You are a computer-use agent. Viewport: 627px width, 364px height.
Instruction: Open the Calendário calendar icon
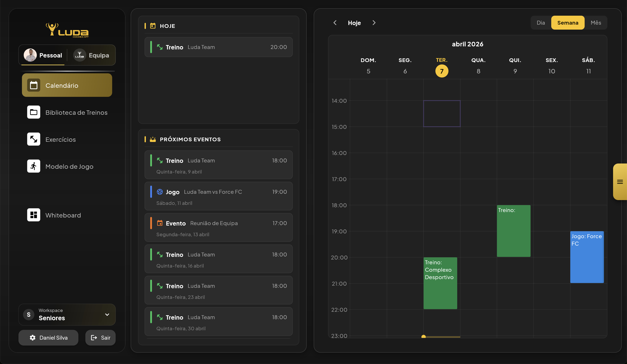(x=34, y=85)
